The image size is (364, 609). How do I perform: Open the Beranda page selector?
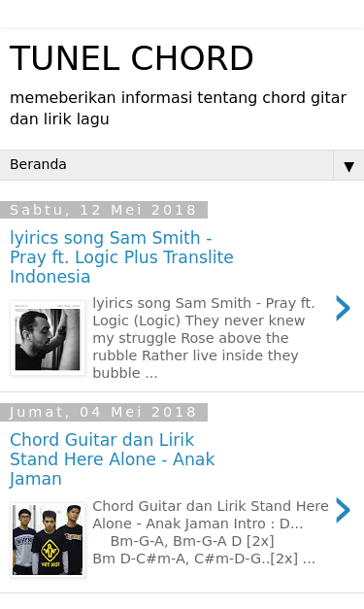pyautogui.click(x=182, y=165)
